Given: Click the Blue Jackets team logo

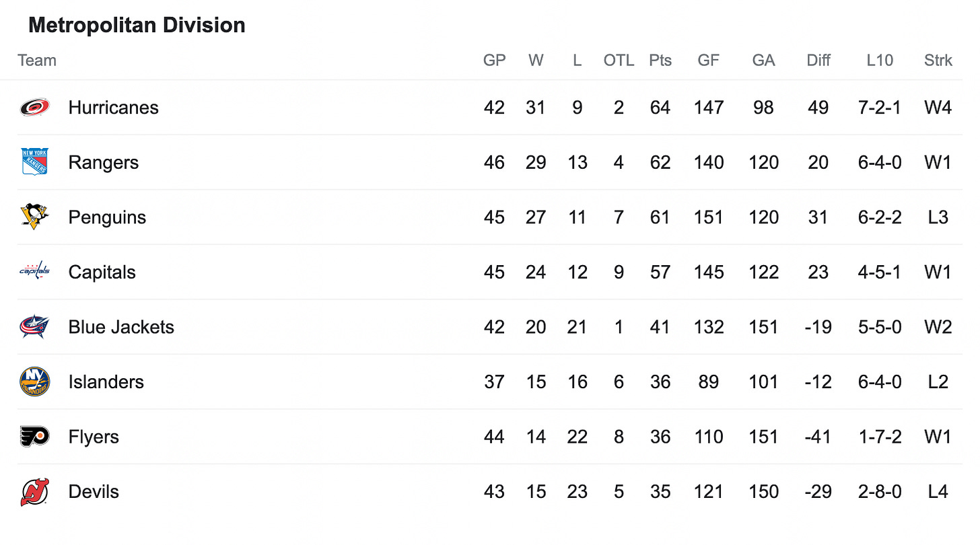Looking at the screenshot, I should [34, 327].
